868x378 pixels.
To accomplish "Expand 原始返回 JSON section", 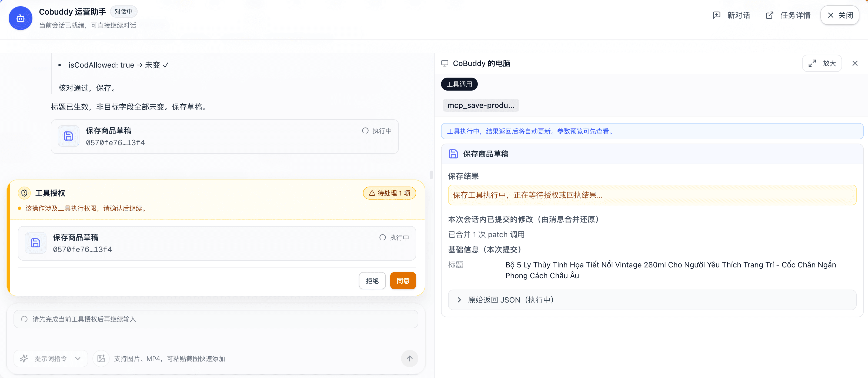I will click(x=652, y=300).
